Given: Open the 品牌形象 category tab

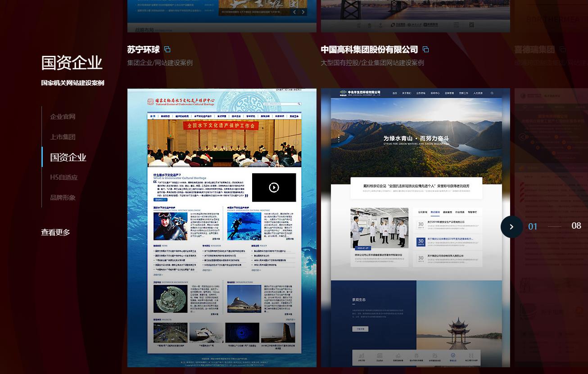Looking at the screenshot, I should coord(63,198).
